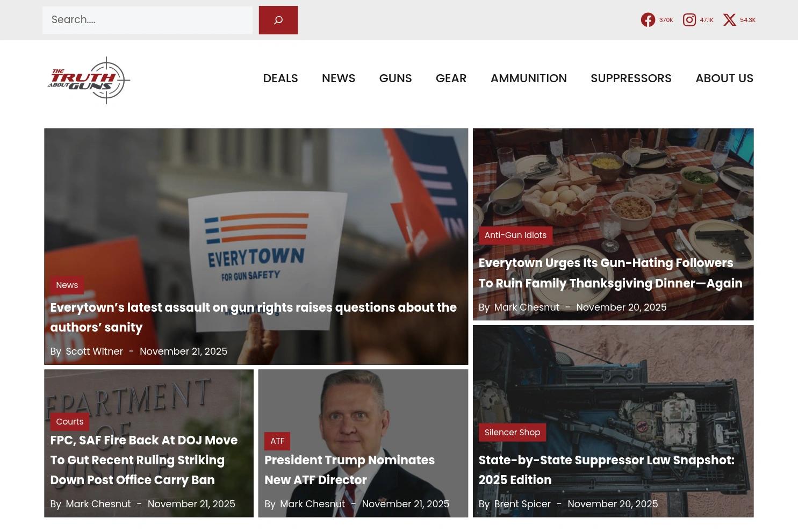Click the Courts category tag
798x532 pixels.
click(70, 422)
